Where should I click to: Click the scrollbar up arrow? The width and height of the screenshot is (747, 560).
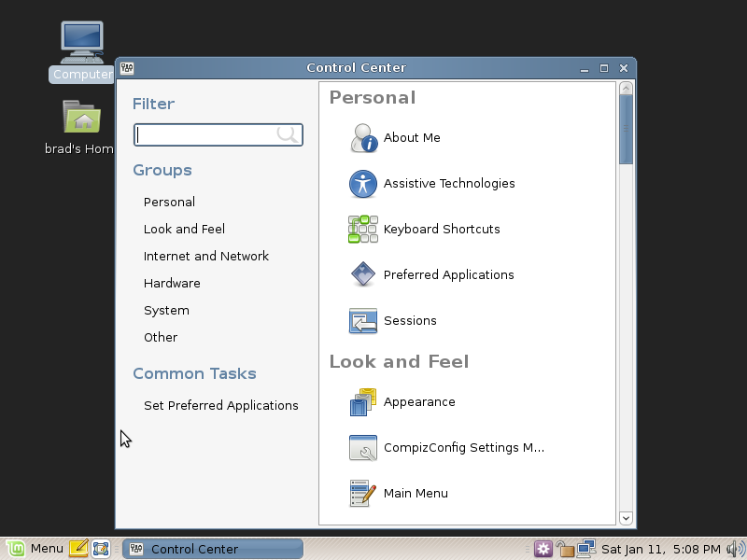626,89
